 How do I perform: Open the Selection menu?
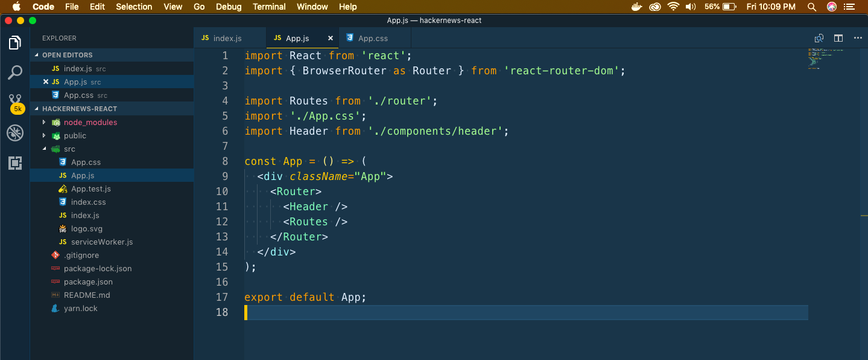coord(134,7)
